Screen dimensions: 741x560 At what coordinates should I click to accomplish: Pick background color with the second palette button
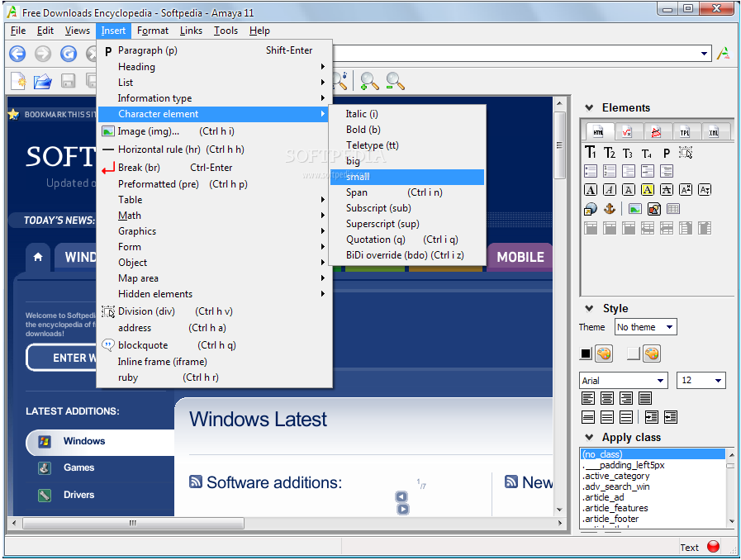652,354
